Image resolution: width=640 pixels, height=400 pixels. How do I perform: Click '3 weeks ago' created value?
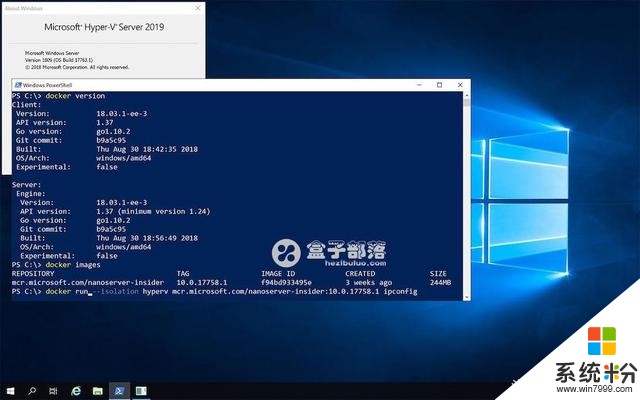coord(369,282)
